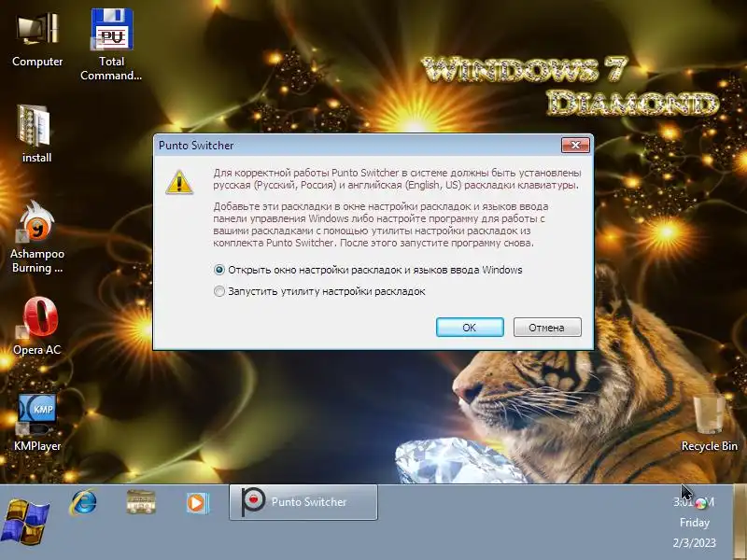The width and height of the screenshot is (747, 560).
Task: Open the pinned library taskbar icon
Action: 141,502
